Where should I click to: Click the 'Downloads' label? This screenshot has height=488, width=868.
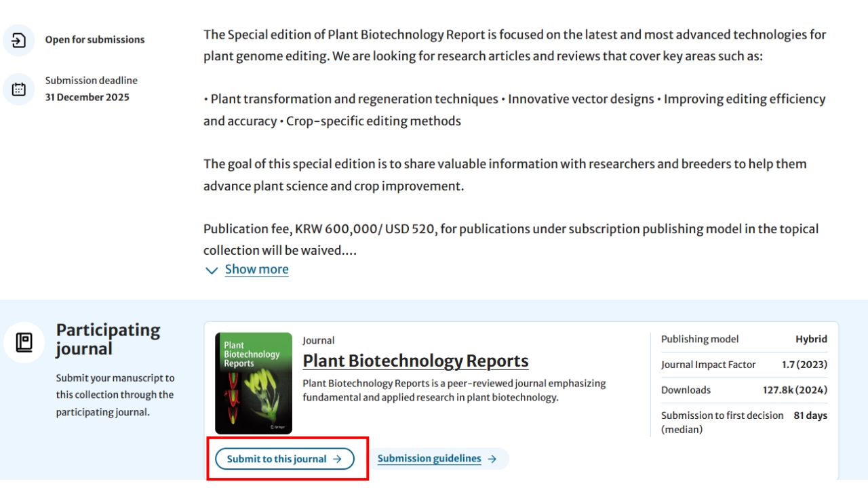(x=686, y=390)
